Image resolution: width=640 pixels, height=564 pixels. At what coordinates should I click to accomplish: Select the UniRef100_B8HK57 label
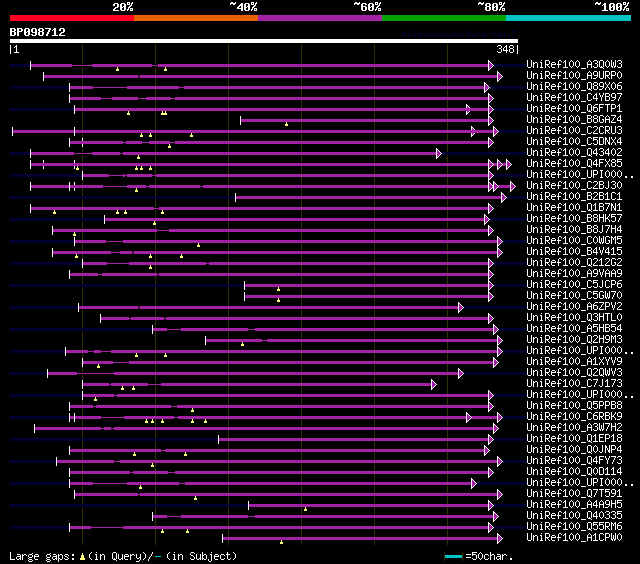click(x=574, y=219)
